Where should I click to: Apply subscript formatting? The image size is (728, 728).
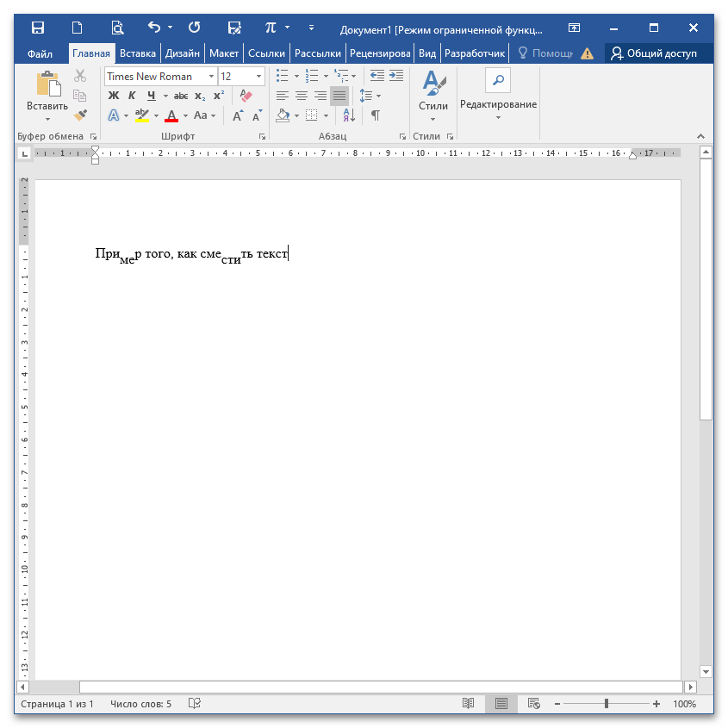[x=200, y=96]
